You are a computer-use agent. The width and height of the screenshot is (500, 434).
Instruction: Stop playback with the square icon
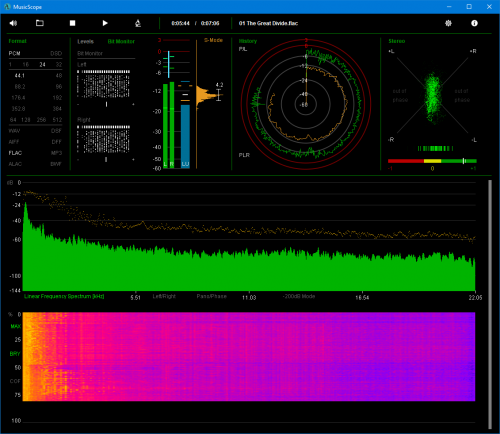(x=72, y=23)
